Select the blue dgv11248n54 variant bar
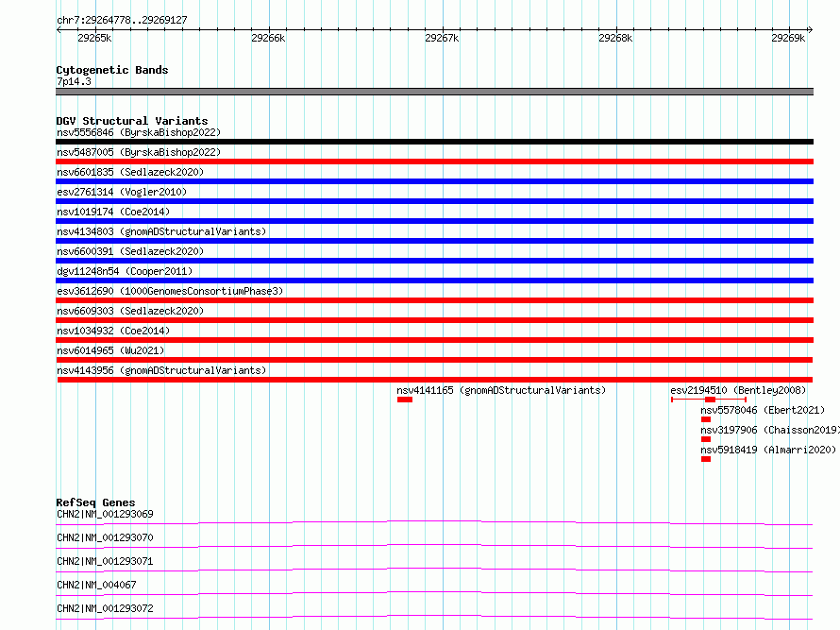Viewport: 840px width, 630px height. [434, 281]
